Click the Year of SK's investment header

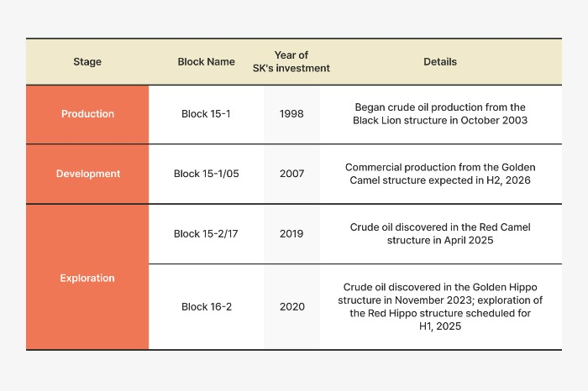[291, 62]
